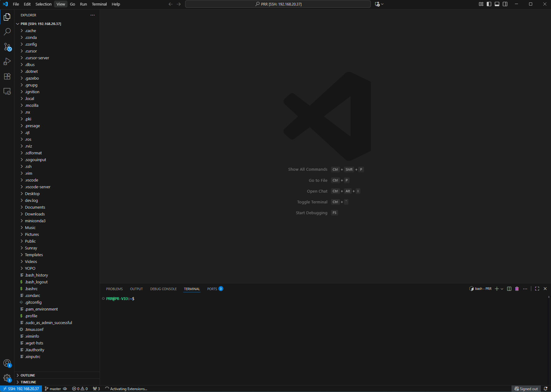Kill terminal using the trash icon
This screenshot has height=392, width=551.
click(x=517, y=289)
